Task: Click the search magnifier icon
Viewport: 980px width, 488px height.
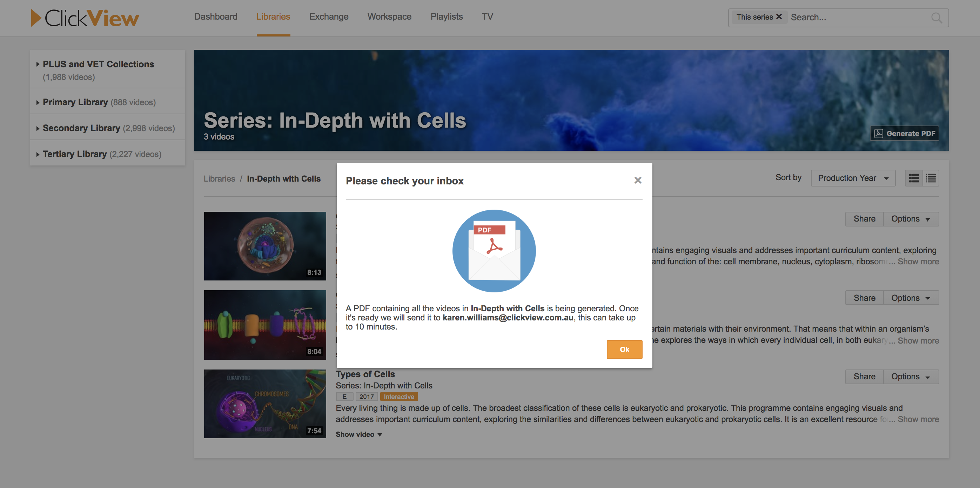Action: pyautogui.click(x=936, y=18)
